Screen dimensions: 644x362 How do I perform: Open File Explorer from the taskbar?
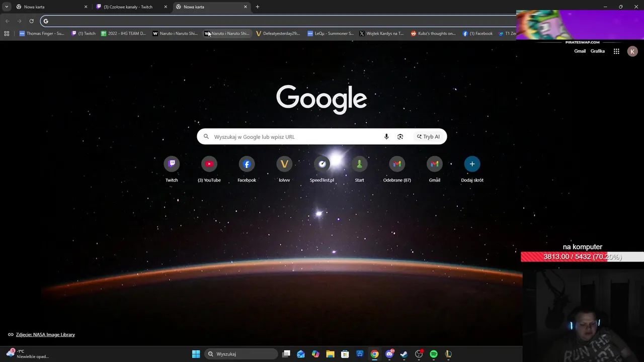point(330,354)
